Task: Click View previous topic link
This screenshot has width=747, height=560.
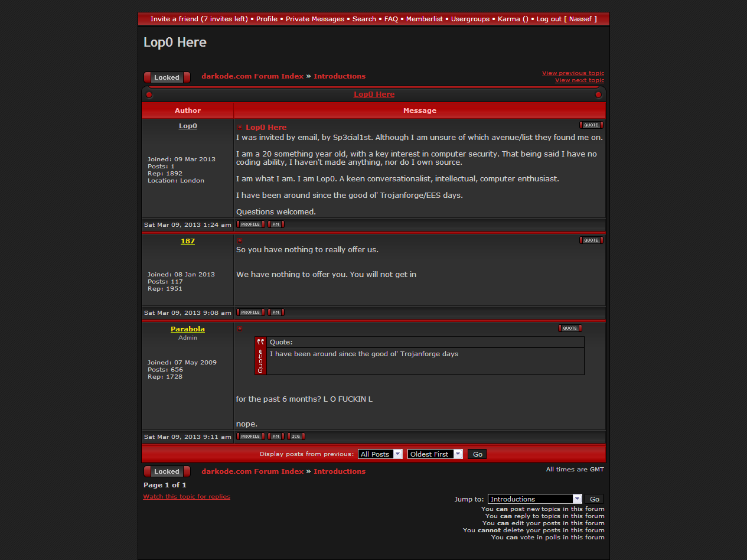Action: coord(573,73)
